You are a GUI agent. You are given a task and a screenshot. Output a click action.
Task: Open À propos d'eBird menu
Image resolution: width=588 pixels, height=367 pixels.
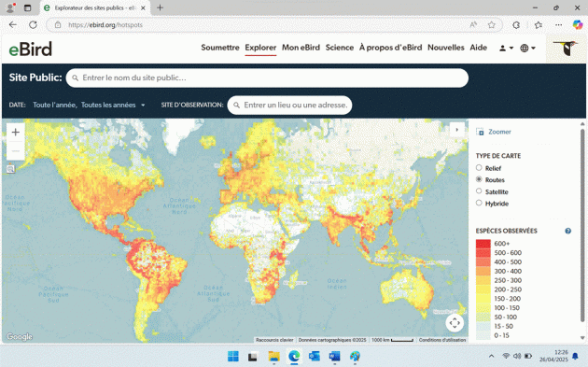[390, 48]
